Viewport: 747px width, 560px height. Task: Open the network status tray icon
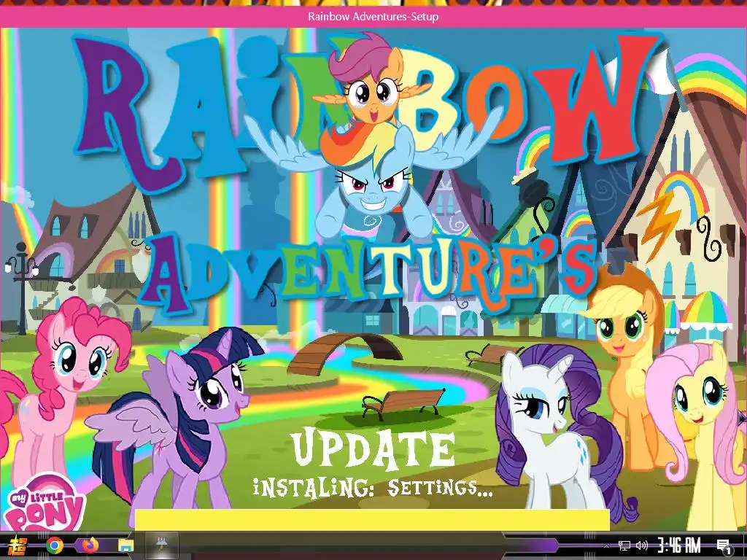[x=624, y=545]
